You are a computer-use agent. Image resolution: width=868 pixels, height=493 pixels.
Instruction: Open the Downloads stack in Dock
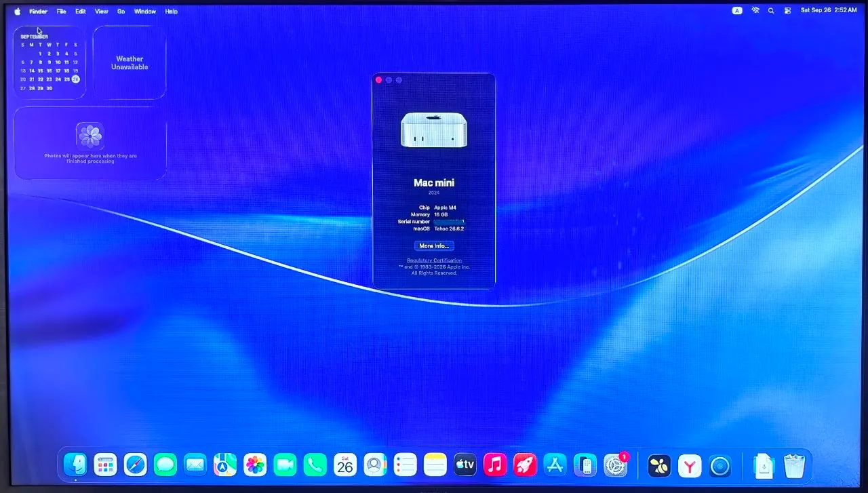(764, 465)
